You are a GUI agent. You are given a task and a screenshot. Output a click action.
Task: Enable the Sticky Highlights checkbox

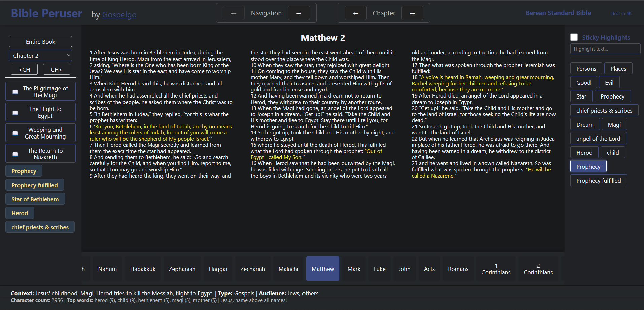574,37
